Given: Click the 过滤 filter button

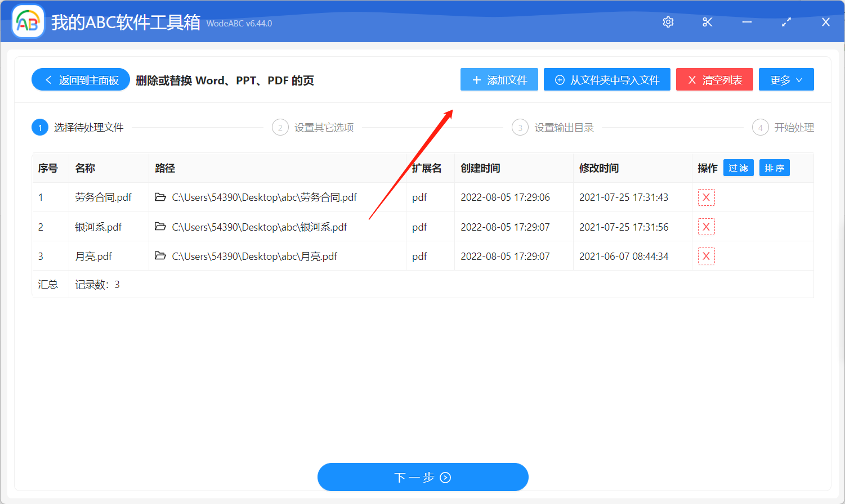Looking at the screenshot, I should click(x=738, y=167).
